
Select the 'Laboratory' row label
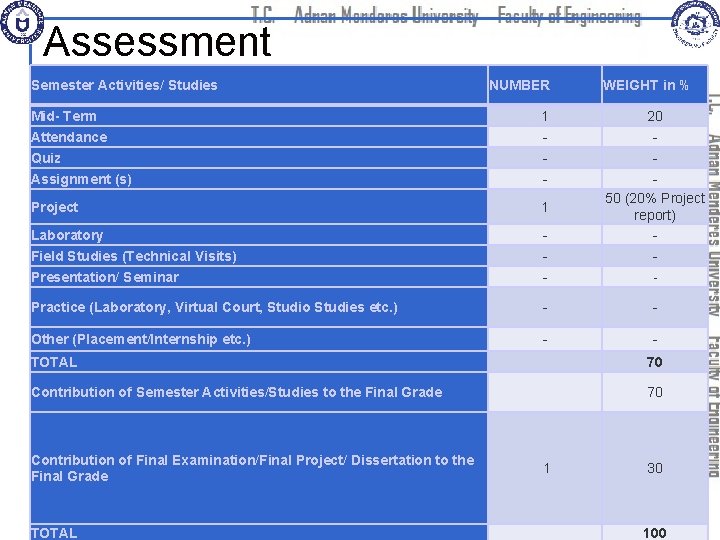click(x=67, y=235)
